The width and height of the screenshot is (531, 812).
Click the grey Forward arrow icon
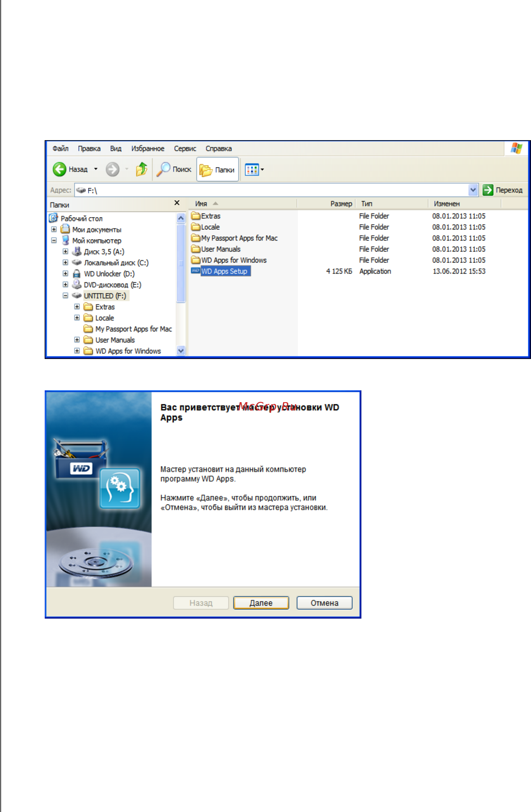click(113, 169)
